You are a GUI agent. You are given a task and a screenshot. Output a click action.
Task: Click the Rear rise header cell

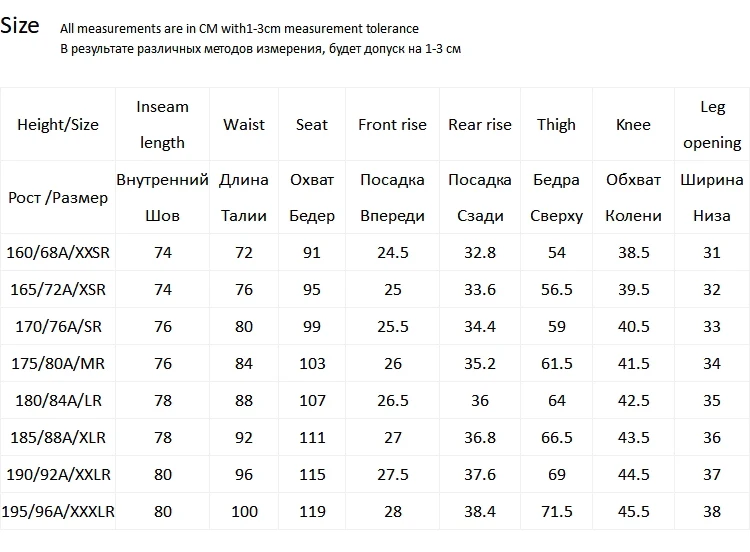click(480, 124)
